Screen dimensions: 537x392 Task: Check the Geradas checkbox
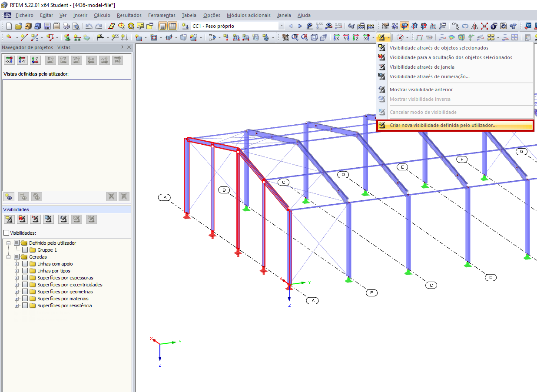point(17,257)
